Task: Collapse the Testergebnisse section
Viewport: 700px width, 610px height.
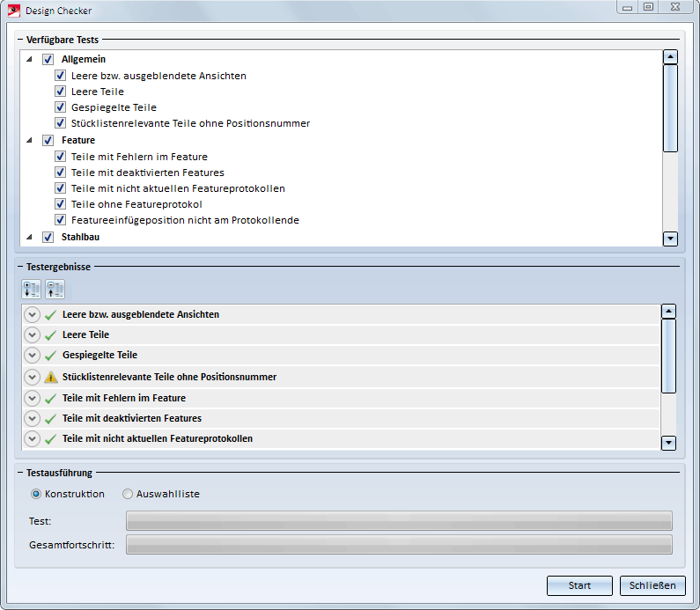Action: (20, 267)
